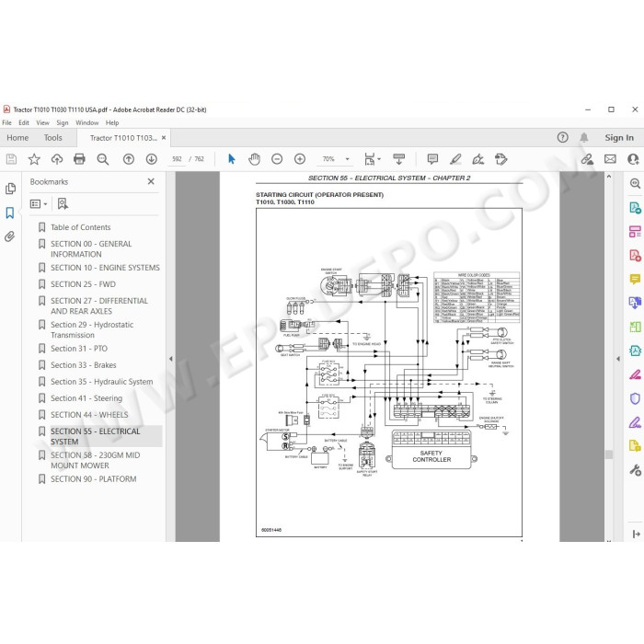
Task: Open Table of Contents bookmark
Action: (x=81, y=227)
